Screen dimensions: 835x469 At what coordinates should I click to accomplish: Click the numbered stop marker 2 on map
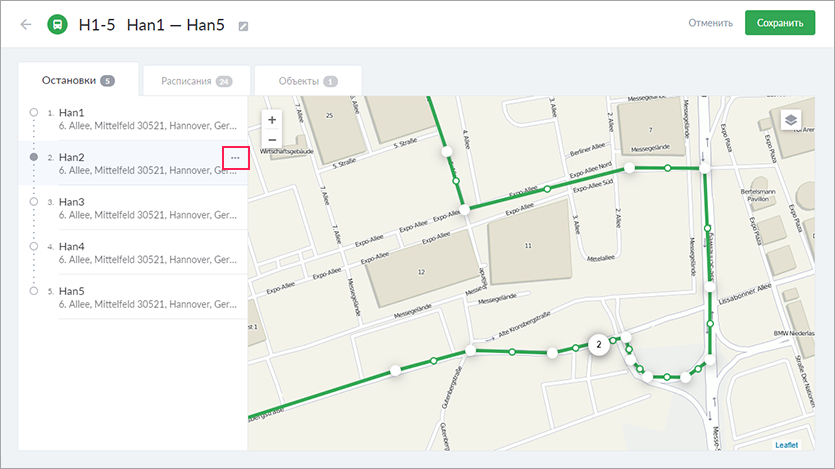tap(598, 345)
